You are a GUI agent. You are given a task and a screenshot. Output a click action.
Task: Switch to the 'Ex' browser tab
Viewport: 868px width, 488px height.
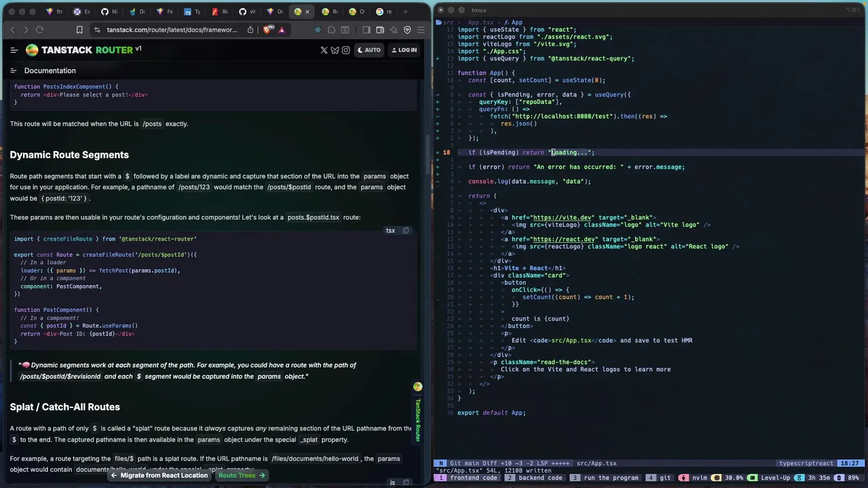click(81, 12)
